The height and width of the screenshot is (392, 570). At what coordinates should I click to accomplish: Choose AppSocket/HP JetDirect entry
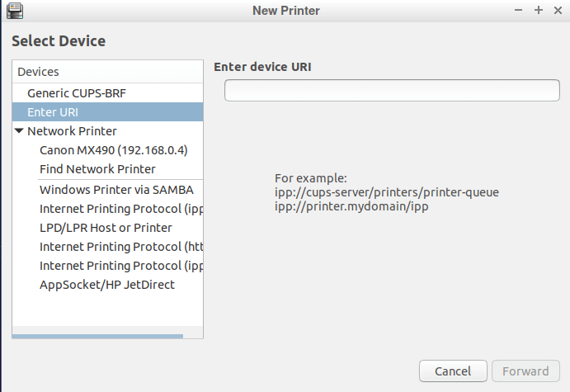point(107,285)
